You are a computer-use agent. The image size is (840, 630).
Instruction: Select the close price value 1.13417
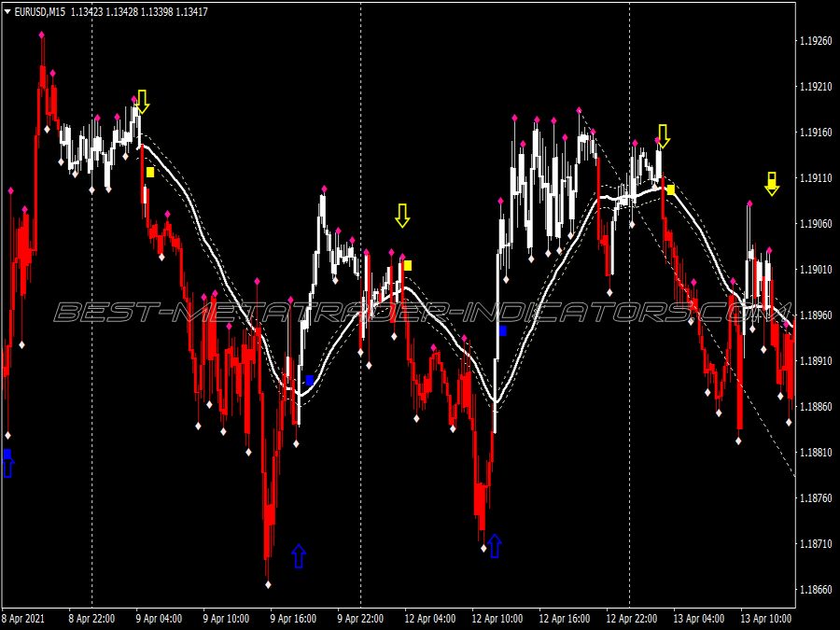click(191, 12)
